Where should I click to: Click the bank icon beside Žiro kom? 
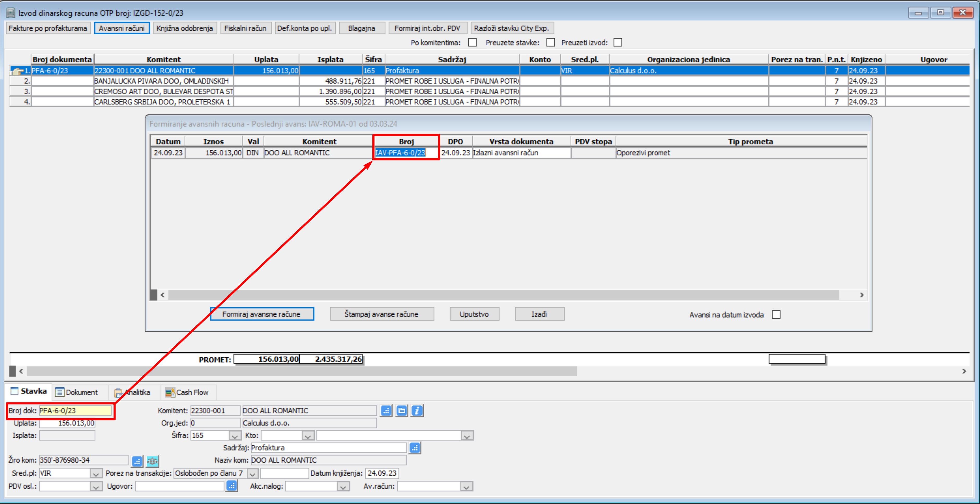(x=152, y=461)
